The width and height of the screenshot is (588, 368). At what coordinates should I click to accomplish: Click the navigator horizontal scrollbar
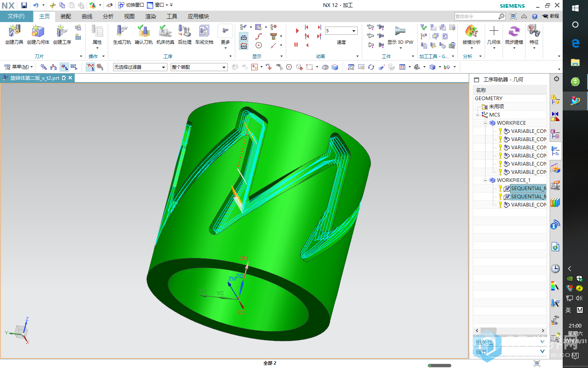tap(510, 330)
